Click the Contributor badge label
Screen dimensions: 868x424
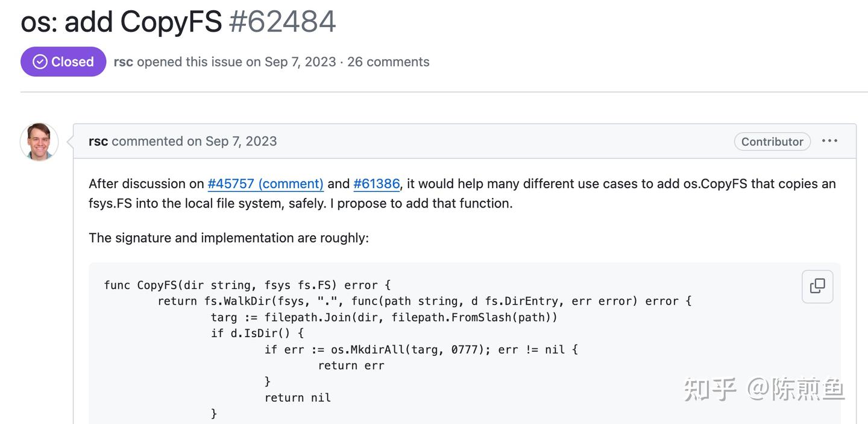coord(772,141)
